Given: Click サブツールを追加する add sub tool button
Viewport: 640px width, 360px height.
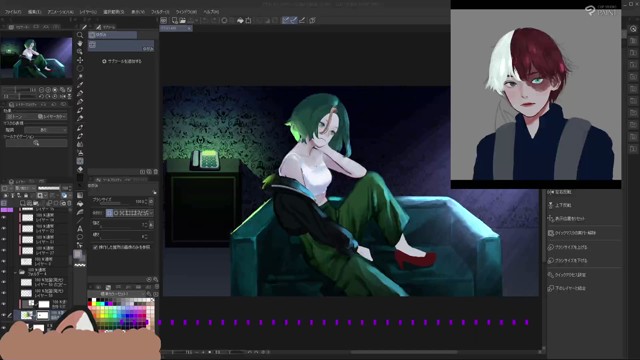Looking at the screenshot, I should [122, 61].
